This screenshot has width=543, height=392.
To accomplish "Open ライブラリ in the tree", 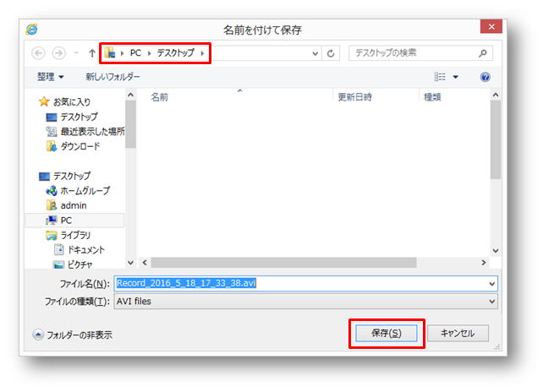I will tap(69, 235).
